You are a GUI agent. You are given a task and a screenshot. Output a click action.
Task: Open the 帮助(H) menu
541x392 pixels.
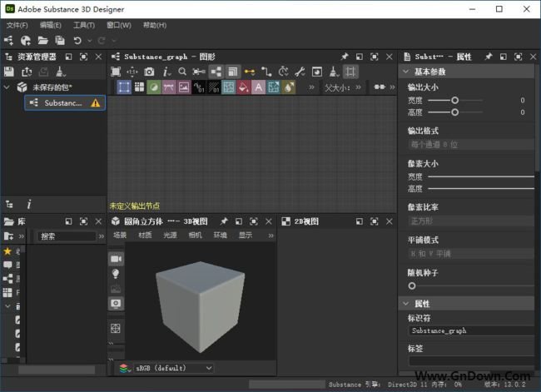(x=155, y=25)
